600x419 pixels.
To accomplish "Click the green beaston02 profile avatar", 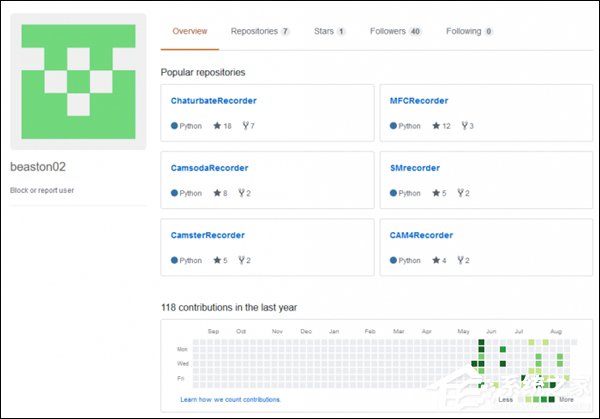I will point(78,82).
